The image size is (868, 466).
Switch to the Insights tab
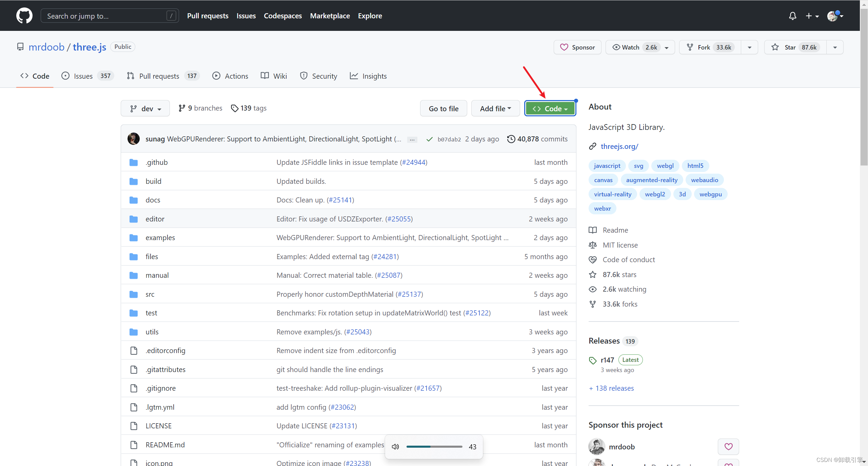[x=368, y=76]
